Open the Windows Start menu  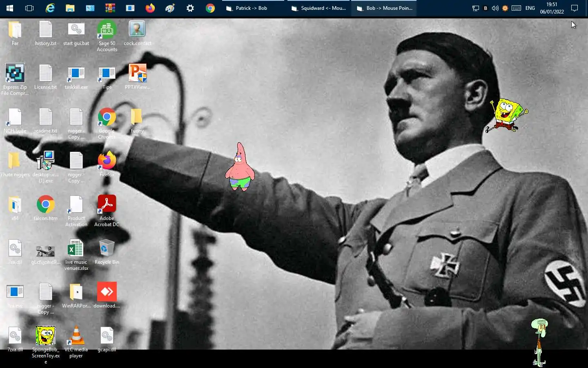pos(10,8)
